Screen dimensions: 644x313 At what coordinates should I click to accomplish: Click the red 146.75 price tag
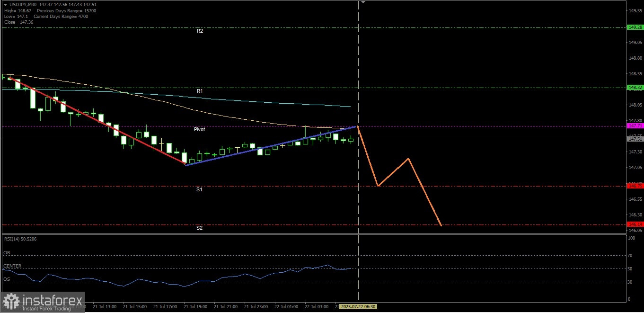(635, 186)
